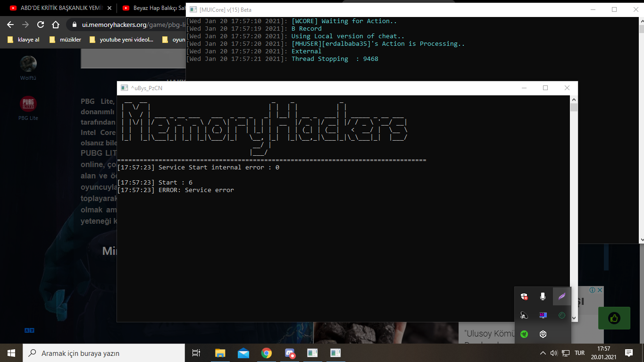Click Chrome's forward navigation arrow
This screenshot has width=644, height=362.
click(x=25, y=25)
